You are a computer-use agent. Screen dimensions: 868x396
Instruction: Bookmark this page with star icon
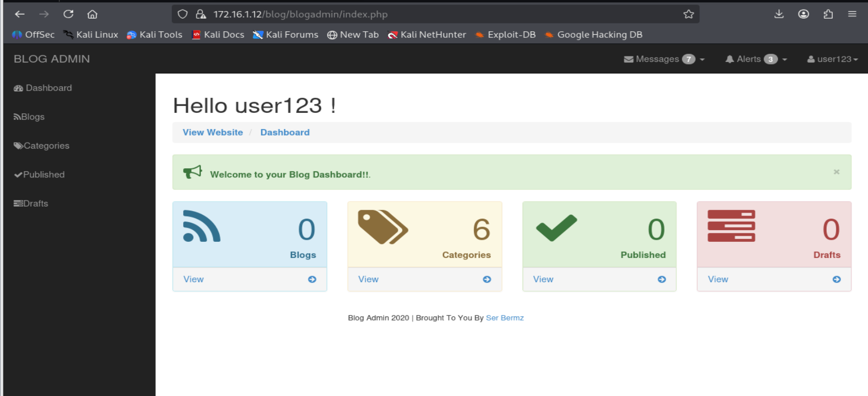(689, 14)
